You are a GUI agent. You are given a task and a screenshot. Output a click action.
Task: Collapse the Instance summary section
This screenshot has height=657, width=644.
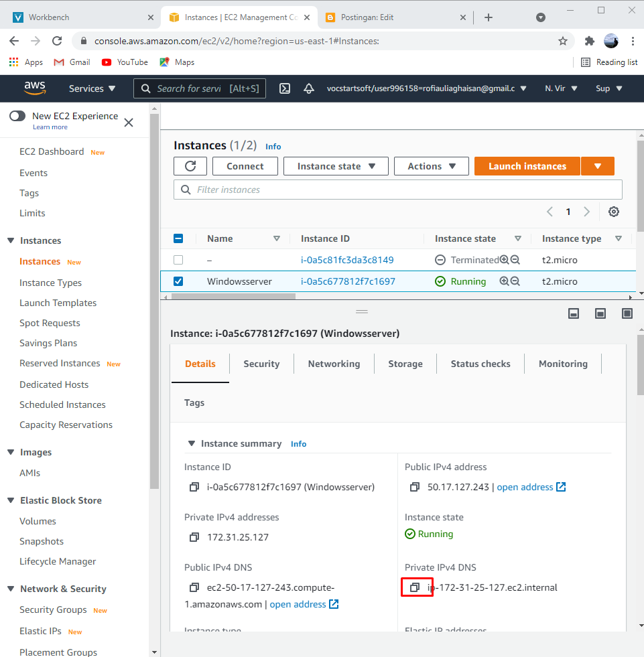click(x=192, y=443)
